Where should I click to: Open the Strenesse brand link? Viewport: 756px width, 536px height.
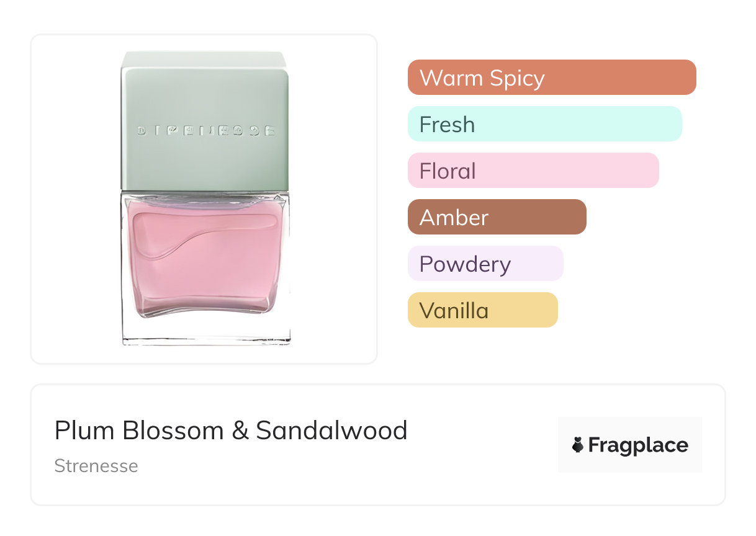[96, 466]
